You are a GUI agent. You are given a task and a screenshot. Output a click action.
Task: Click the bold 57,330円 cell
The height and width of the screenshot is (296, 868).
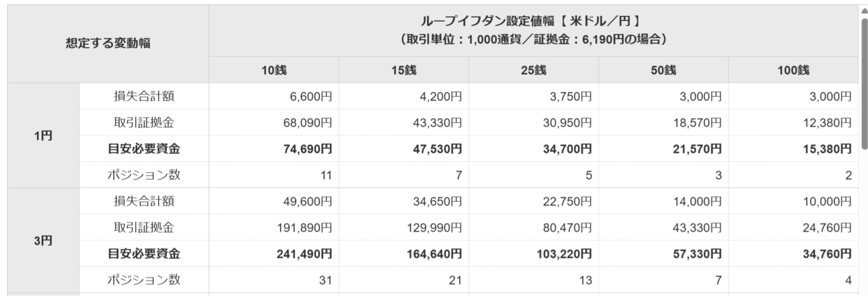[x=697, y=254]
